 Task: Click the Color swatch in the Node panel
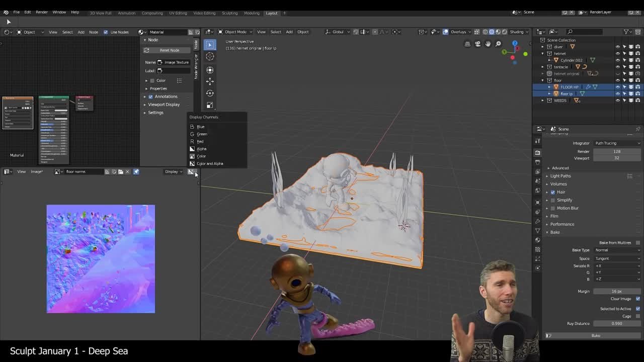pyautogui.click(x=151, y=80)
